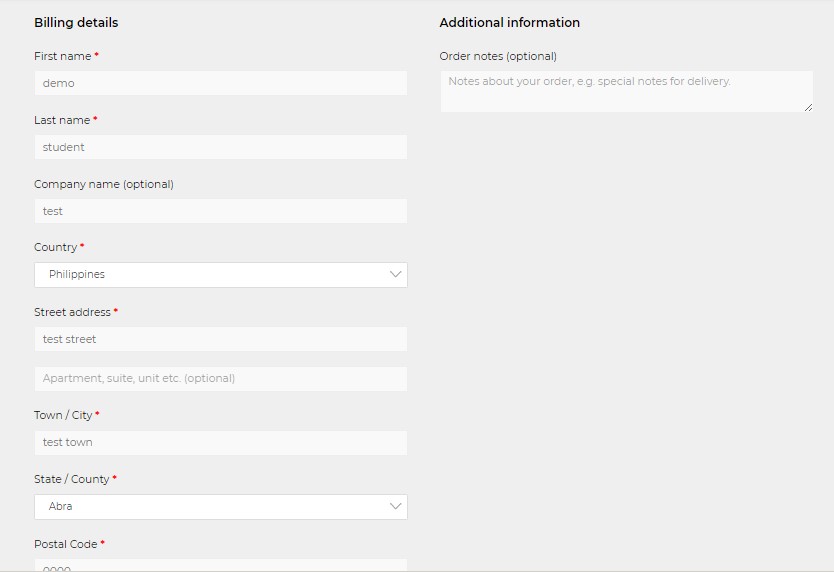Focus the Last name field containing 'student'
The height and width of the screenshot is (572, 834).
(x=220, y=147)
